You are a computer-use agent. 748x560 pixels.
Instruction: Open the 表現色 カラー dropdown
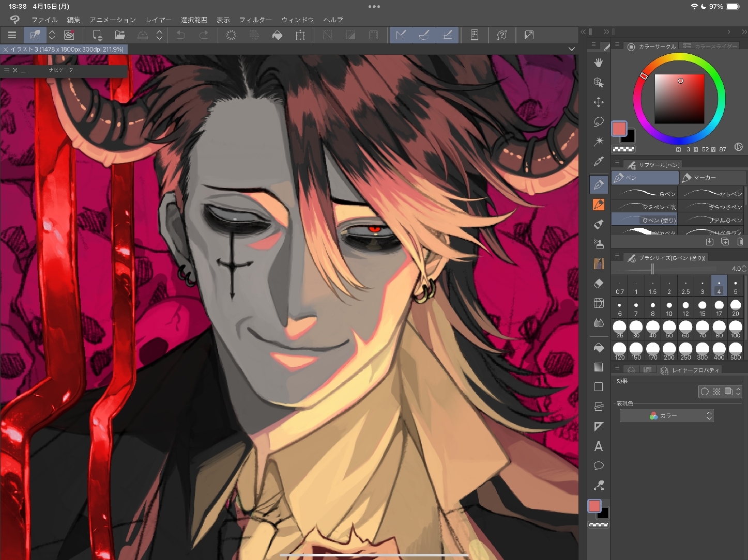coord(667,416)
